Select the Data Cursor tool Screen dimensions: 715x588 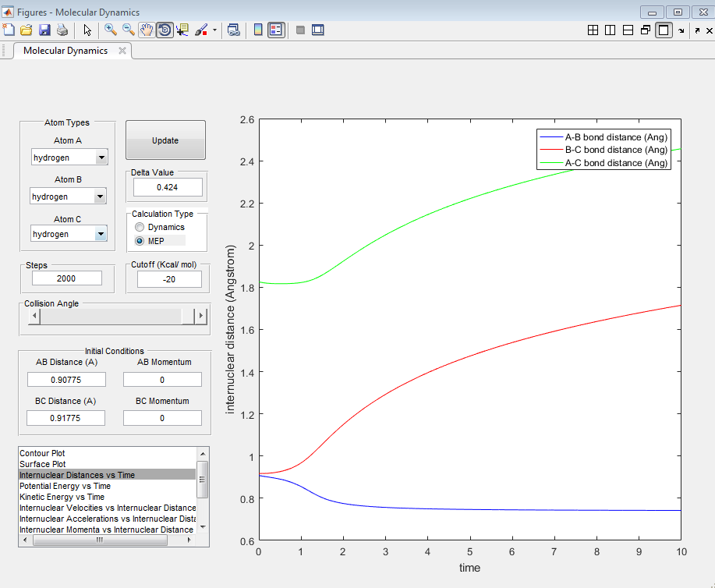pyautogui.click(x=183, y=30)
